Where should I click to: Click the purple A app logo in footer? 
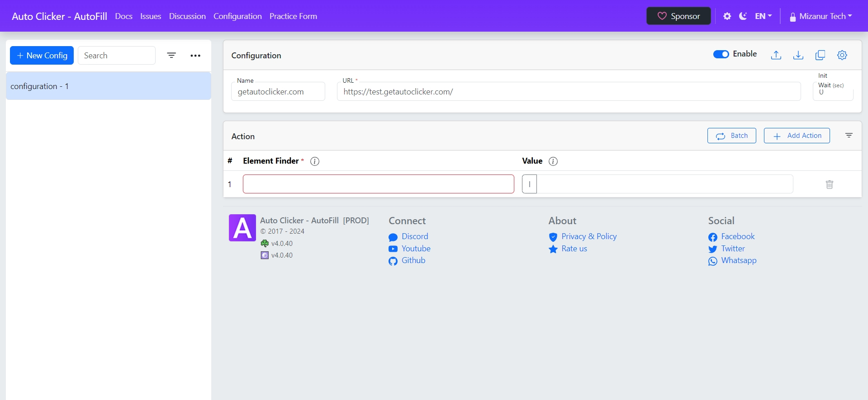[242, 228]
